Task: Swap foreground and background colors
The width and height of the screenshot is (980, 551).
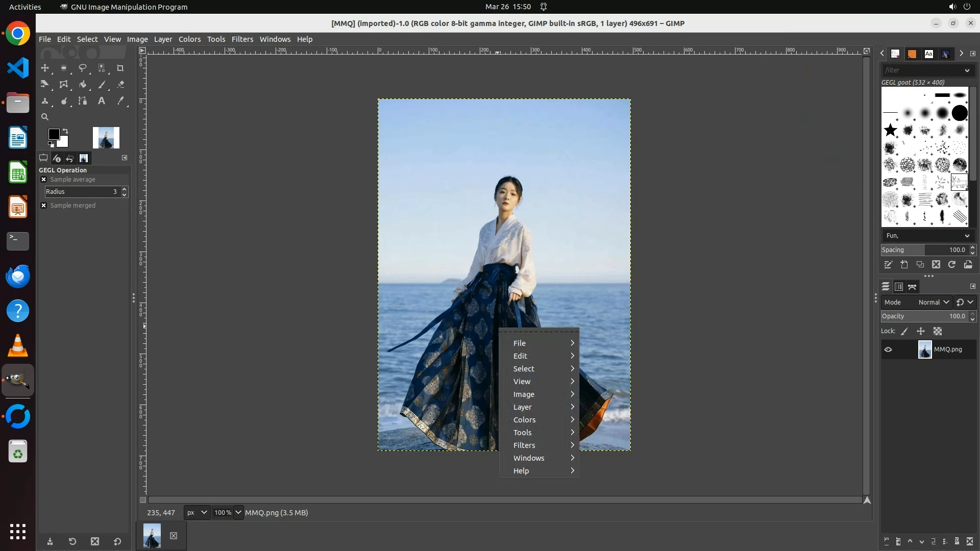Action: point(65,131)
